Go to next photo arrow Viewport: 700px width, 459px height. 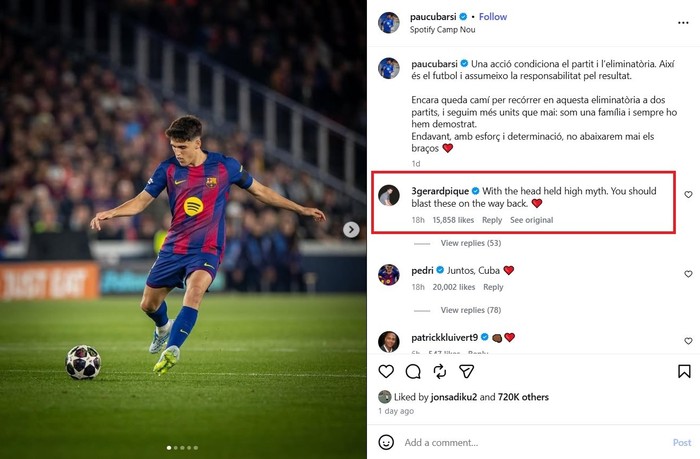click(351, 229)
